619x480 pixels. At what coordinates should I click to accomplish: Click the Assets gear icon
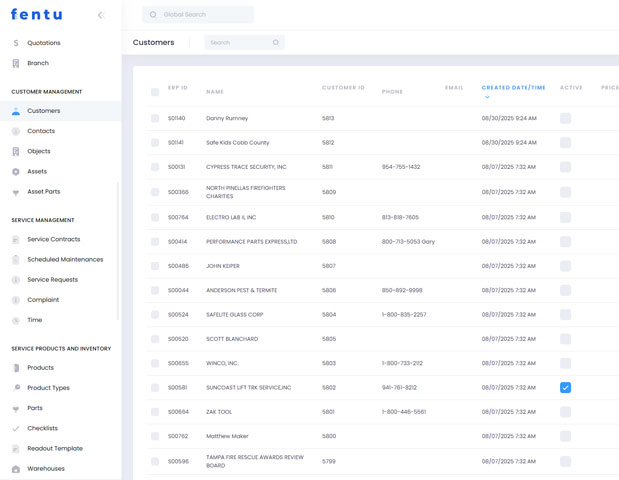point(16,172)
